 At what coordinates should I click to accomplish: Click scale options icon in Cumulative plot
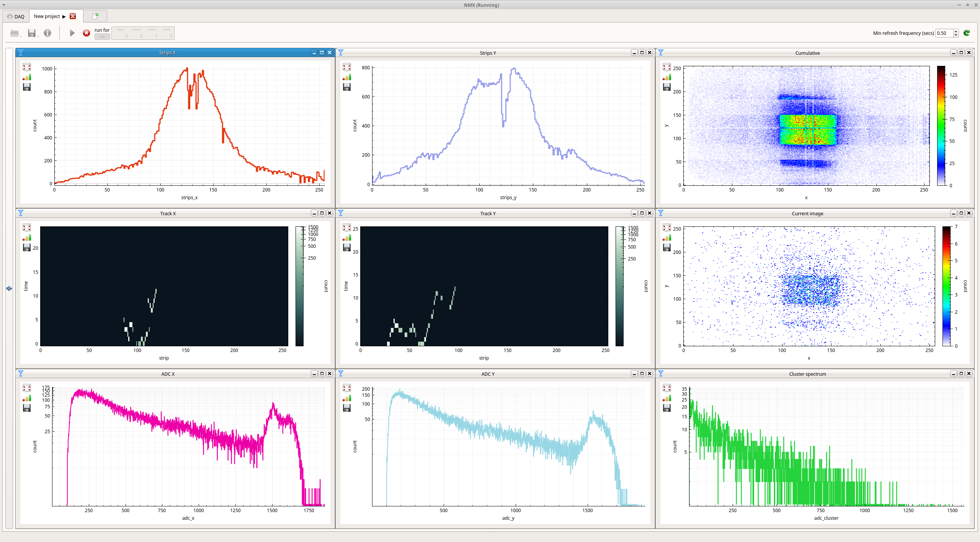tap(666, 77)
